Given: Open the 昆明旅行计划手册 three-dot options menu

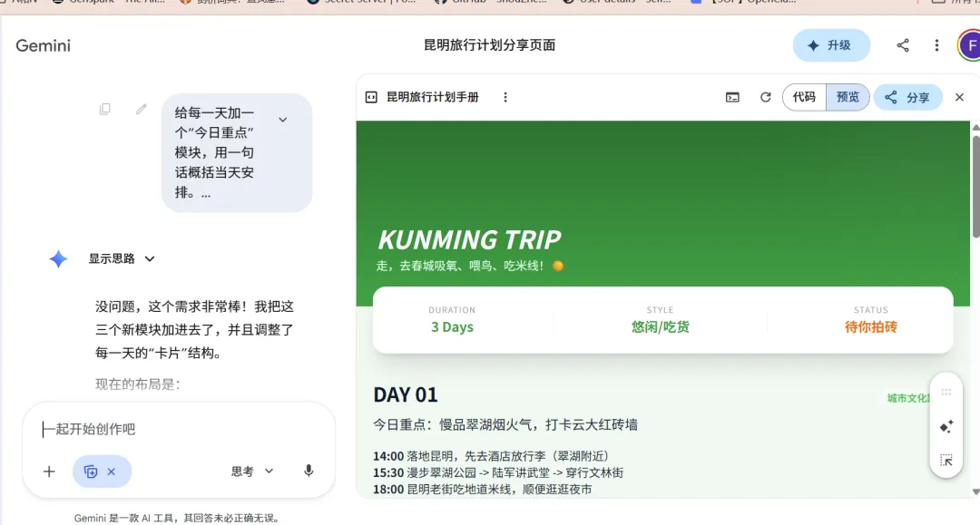Looking at the screenshot, I should [x=505, y=97].
